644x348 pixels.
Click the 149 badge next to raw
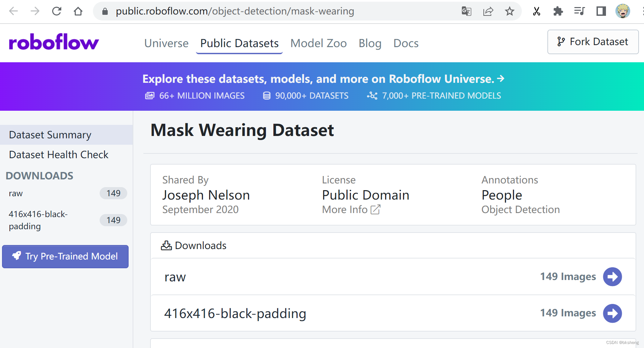(113, 193)
